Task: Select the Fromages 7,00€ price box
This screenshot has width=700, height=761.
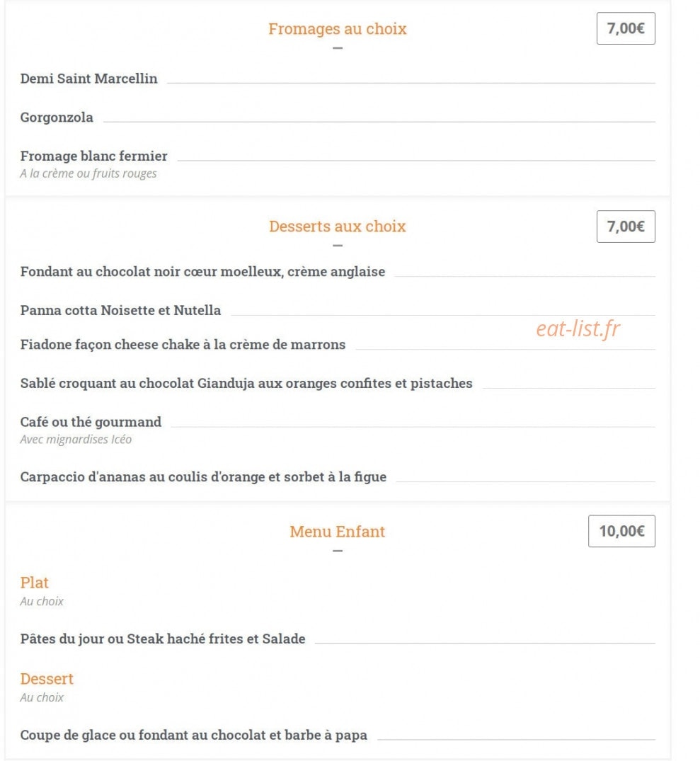Action: [x=626, y=28]
